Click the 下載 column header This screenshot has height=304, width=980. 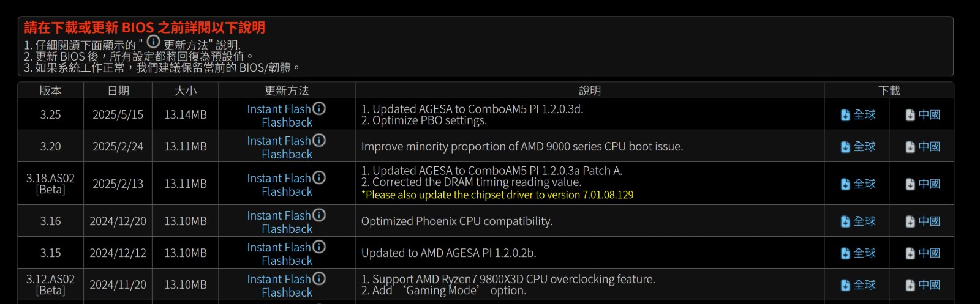[x=889, y=91]
